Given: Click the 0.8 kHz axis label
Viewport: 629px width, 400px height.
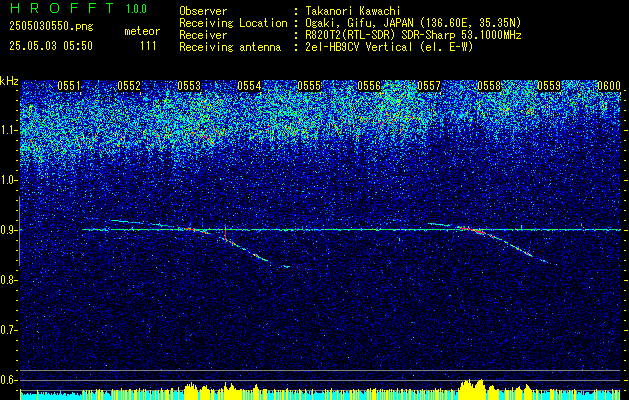Looking at the screenshot, I should click(9, 280).
